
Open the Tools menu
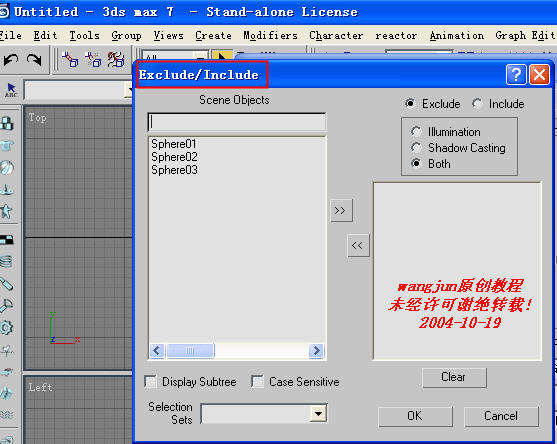(85, 36)
